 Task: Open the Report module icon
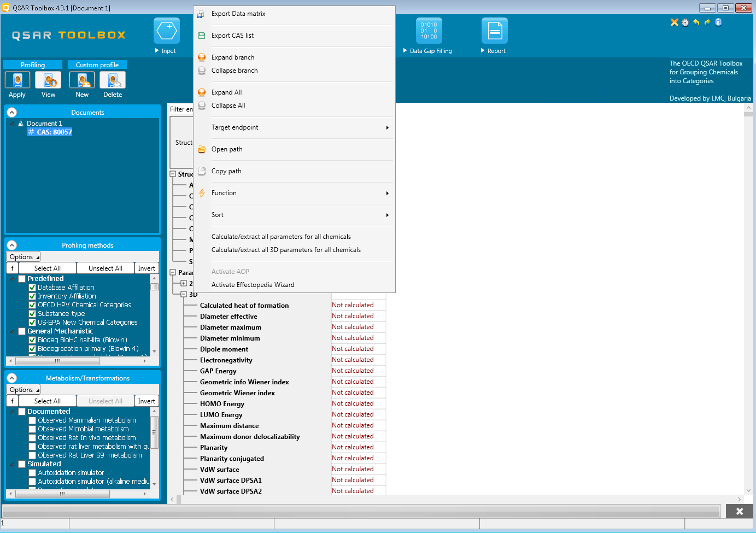(494, 31)
